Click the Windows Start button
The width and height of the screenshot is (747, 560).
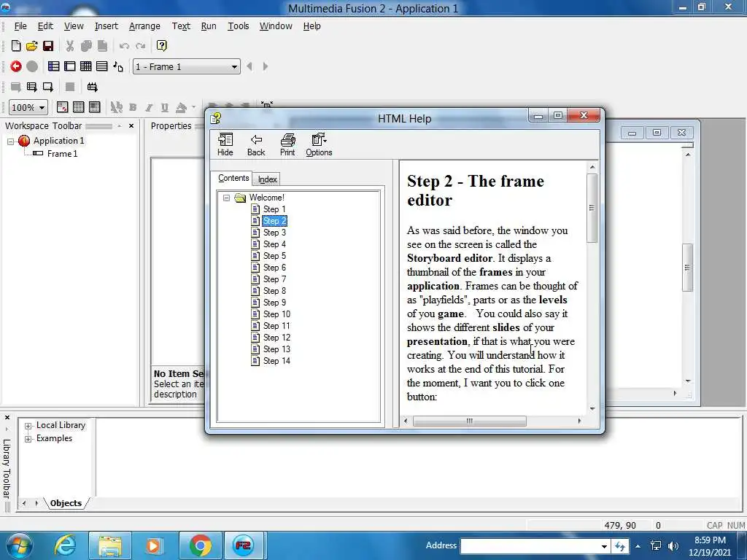pyautogui.click(x=19, y=545)
